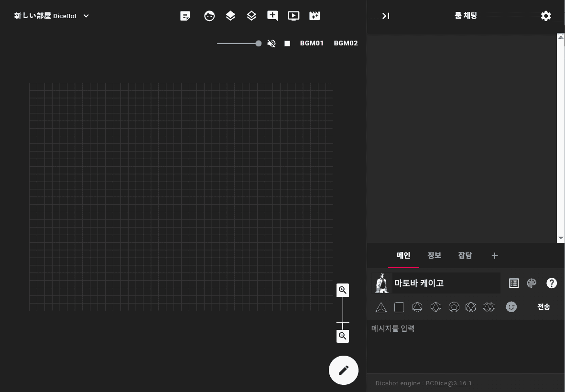The image size is (565, 392).
Task: Click the add comment marker icon
Action: coord(272,16)
